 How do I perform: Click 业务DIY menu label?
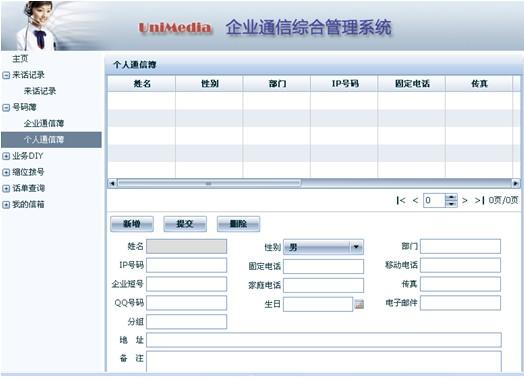coord(27,156)
